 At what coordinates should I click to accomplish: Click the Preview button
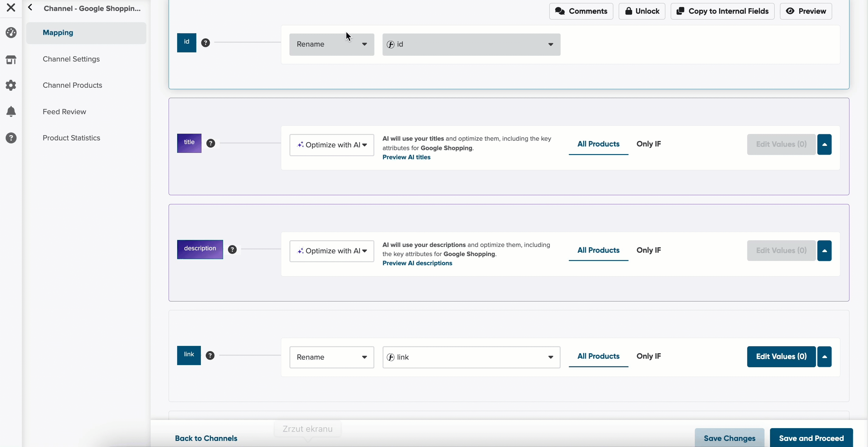pos(806,11)
